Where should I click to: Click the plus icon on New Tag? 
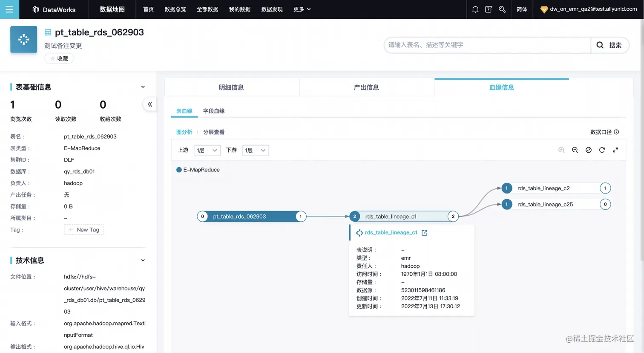(71, 230)
